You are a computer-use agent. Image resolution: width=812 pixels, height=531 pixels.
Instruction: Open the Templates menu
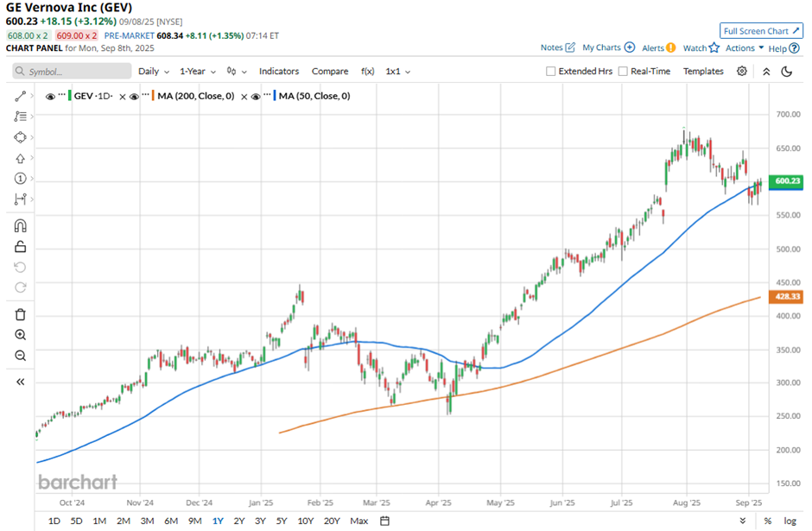703,72
